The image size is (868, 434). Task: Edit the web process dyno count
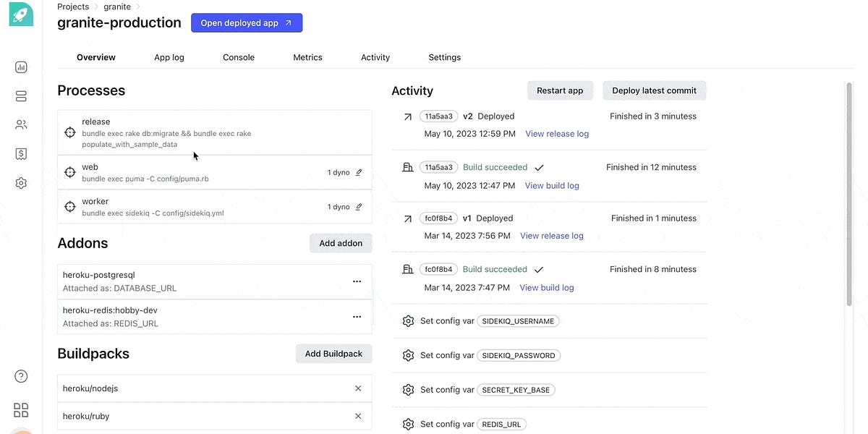pyautogui.click(x=359, y=173)
